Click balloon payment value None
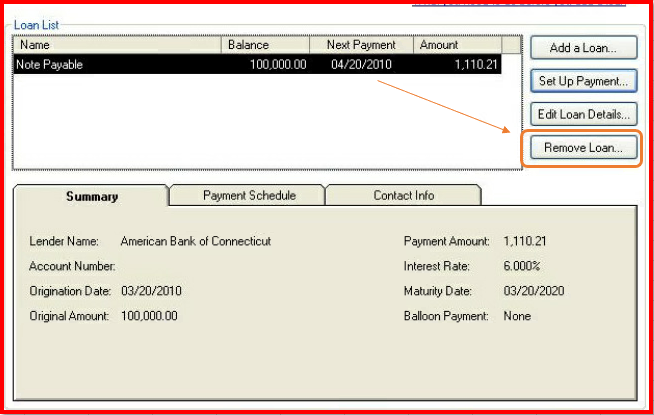 coord(517,316)
